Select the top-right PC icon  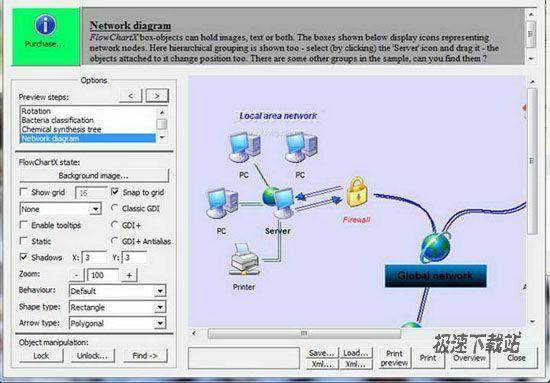pos(301,147)
